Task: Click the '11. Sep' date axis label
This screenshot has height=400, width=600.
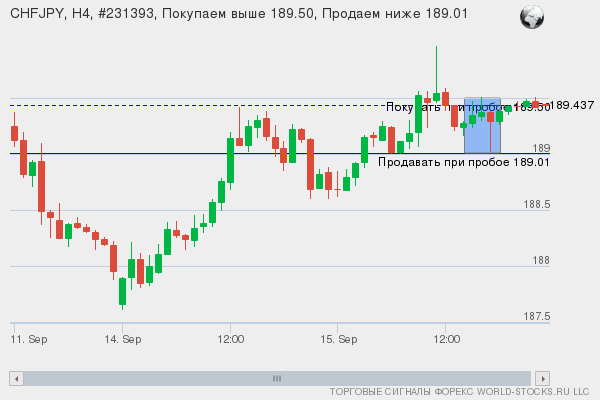Action: point(29,339)
